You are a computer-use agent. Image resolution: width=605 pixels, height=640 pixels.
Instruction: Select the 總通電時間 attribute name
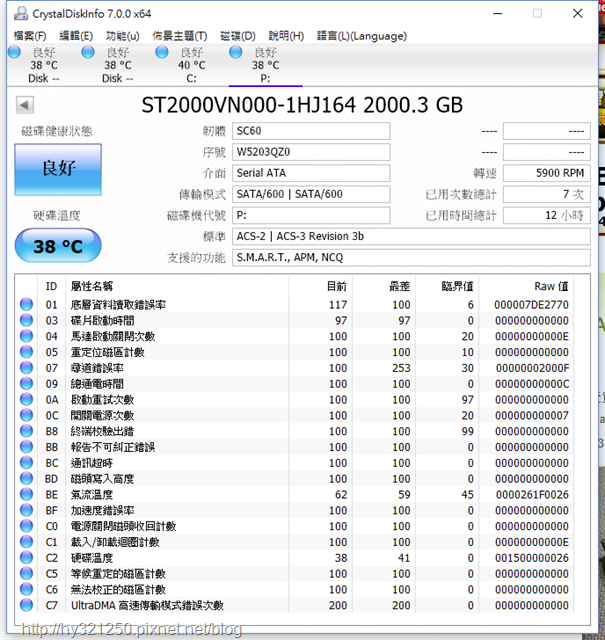97,384
